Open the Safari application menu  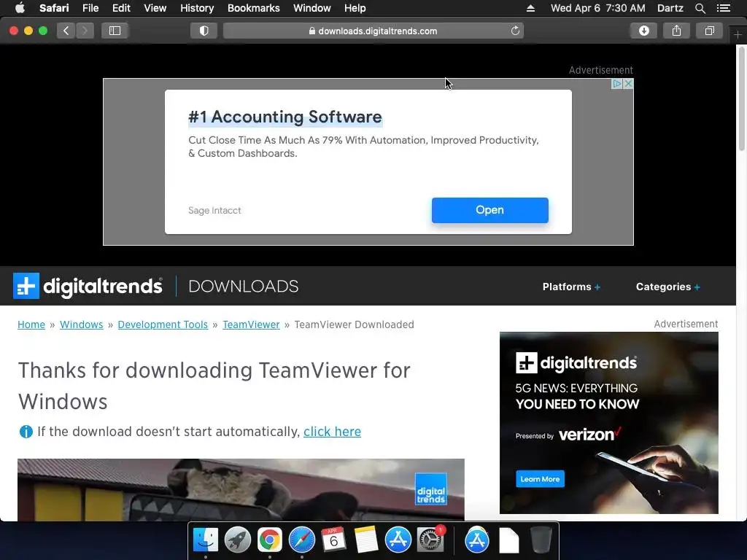tap(54, 8)
